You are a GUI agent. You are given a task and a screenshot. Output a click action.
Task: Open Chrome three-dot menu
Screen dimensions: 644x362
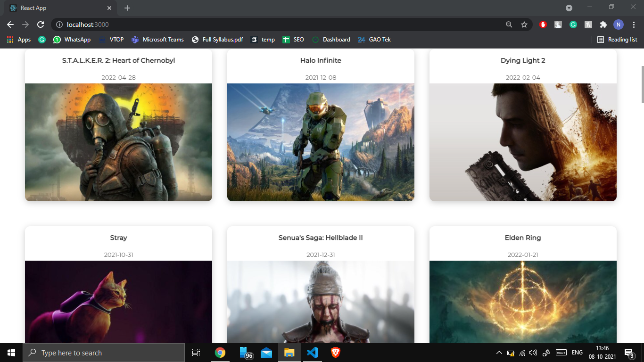tap(634, 25)
